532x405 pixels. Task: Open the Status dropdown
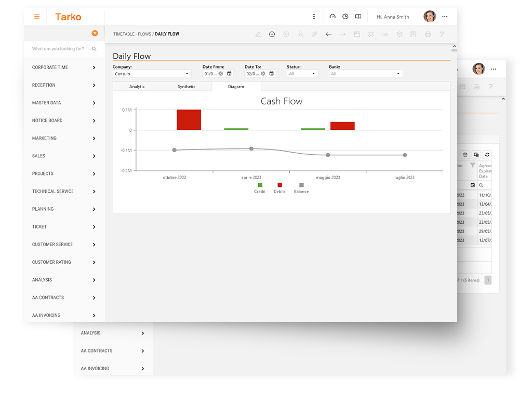(x=302, y=74)
